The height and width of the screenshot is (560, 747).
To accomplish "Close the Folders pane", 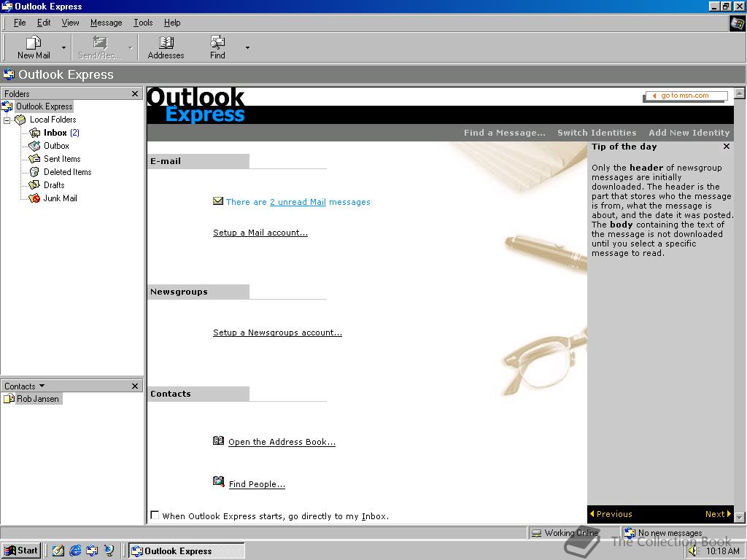I will (135, 94).
